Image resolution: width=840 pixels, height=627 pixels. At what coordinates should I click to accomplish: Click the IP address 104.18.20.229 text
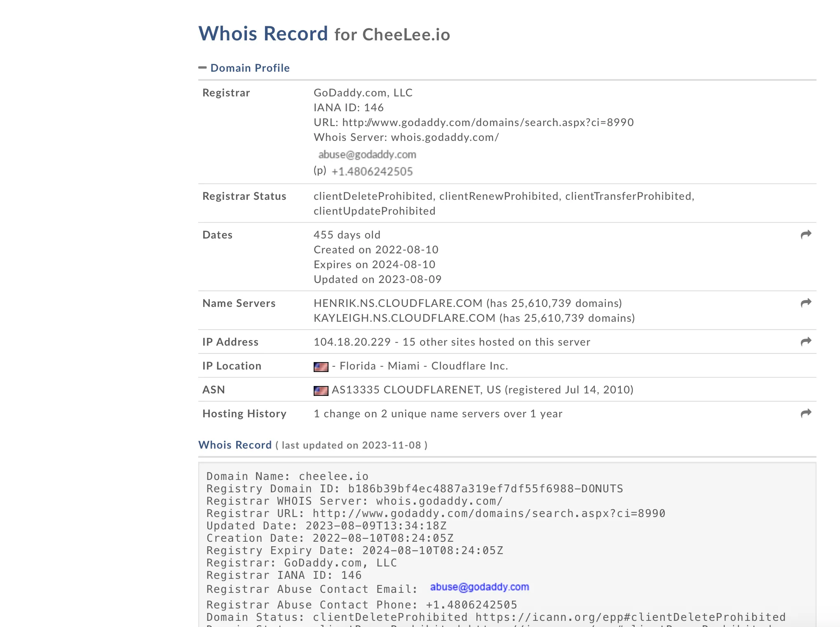[352, 342]
